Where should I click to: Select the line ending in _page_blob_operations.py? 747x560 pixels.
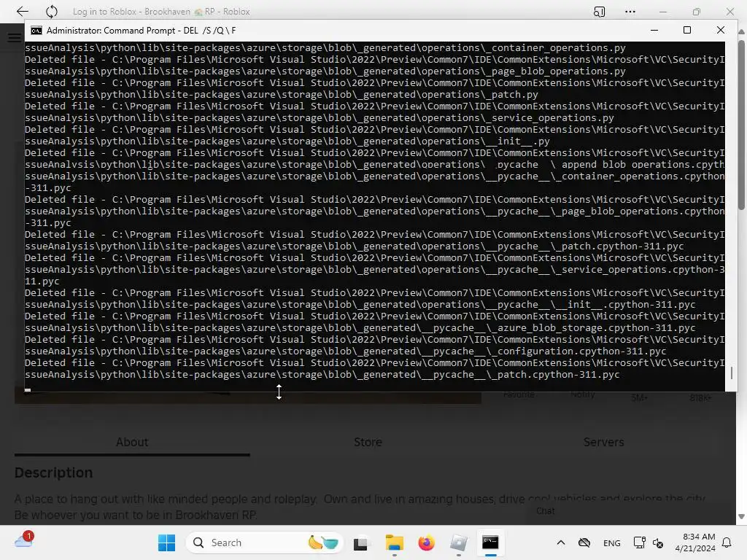coord(325,71)
